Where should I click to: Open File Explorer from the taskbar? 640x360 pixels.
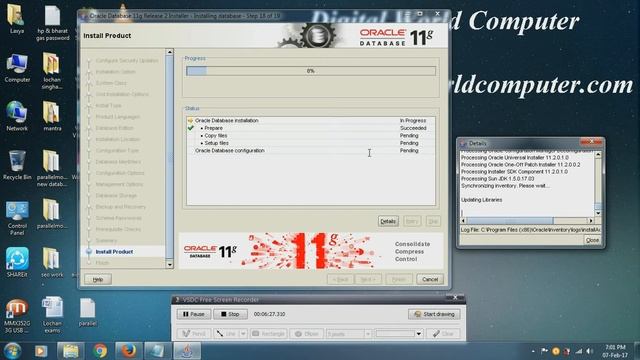(70, 351)
